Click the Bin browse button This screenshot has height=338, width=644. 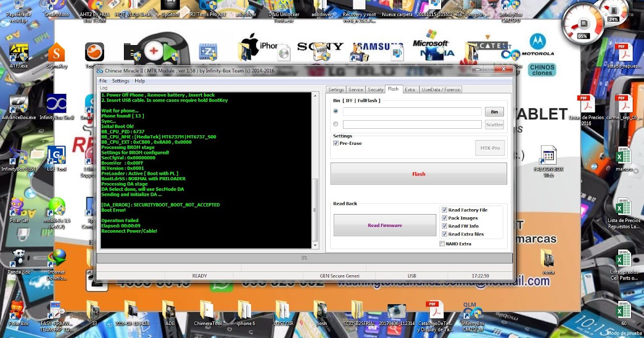494,112
